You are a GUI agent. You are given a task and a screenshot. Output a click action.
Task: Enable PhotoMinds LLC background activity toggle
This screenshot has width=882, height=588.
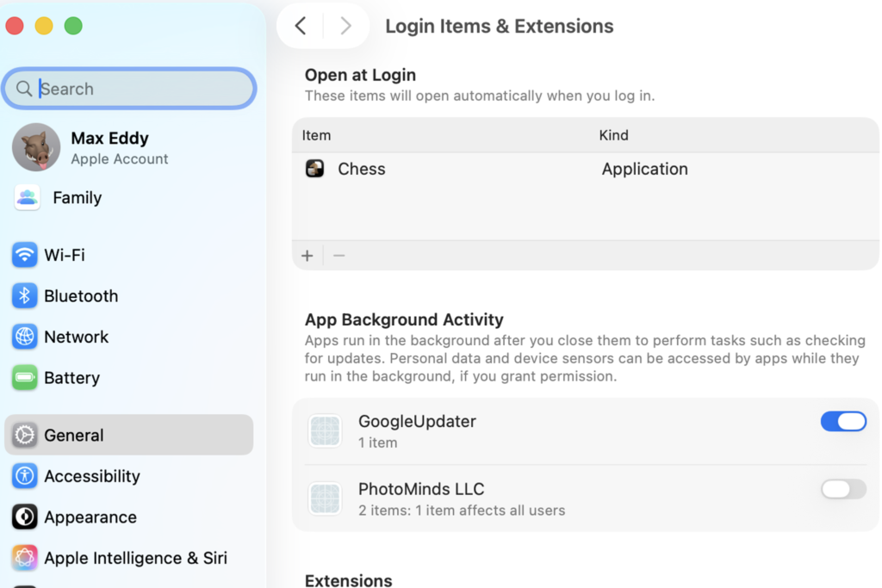[x=842, y=489]
